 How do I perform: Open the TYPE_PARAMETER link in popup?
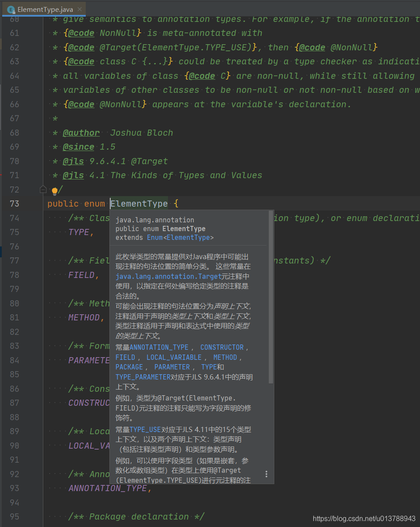143,377
